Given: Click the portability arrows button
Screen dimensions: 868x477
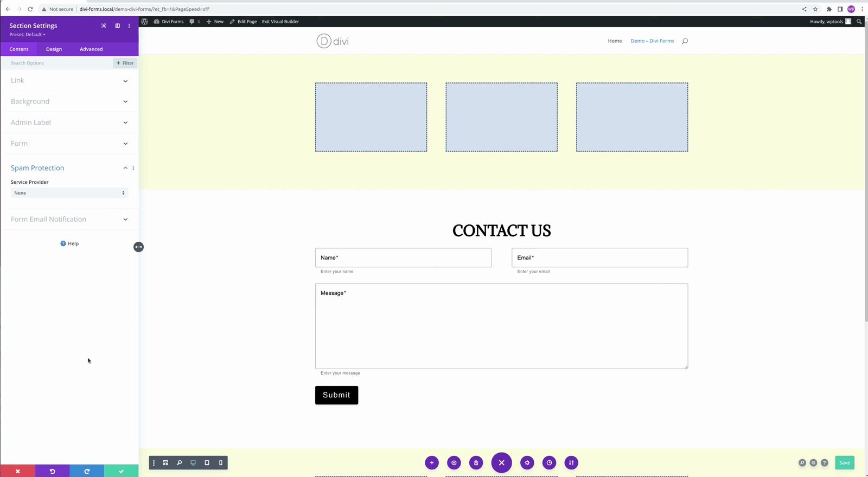Looking at the screenshot, I should 571,463.
